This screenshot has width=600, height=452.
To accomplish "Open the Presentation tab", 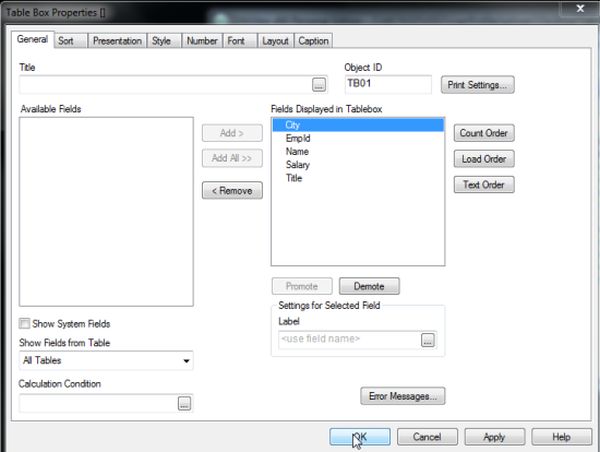I will tap(117, 41).
